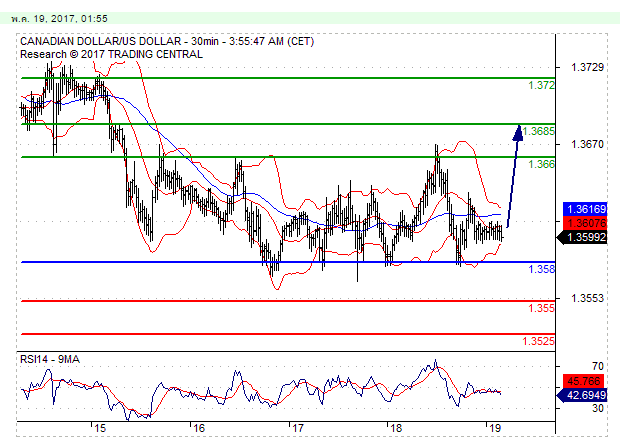This screenshot has height=446, width=620.
Task: Click the red support label 1.3525
Action: (x=538, y=341)
